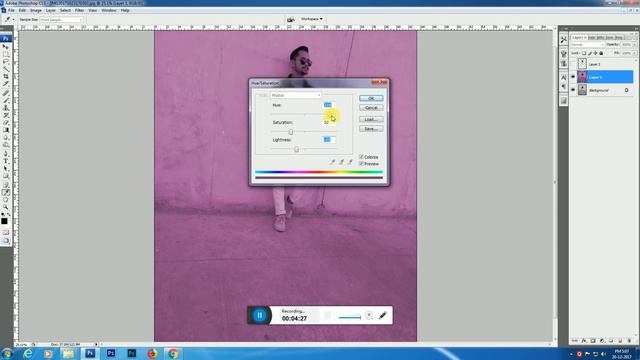Pause the screen recording

click(260, 315)
